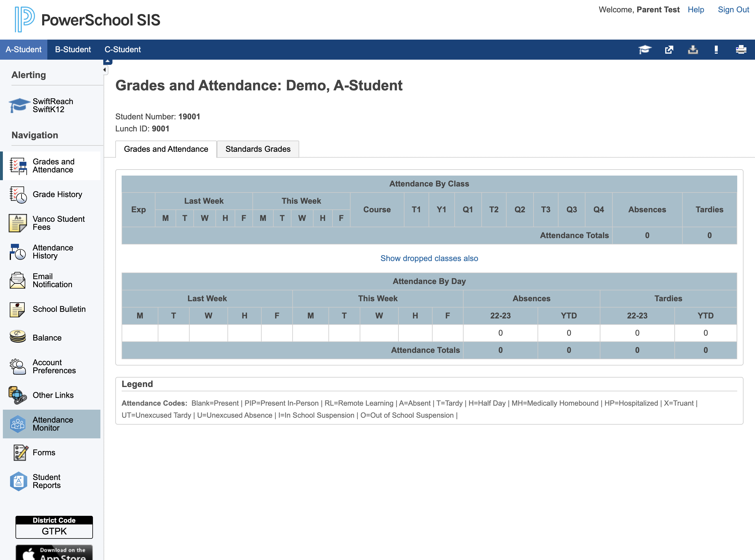The width and height of the screenshot is (755, 560).
Task: Open the exclamation alert icon in header
Action: [x=716, y=50]
